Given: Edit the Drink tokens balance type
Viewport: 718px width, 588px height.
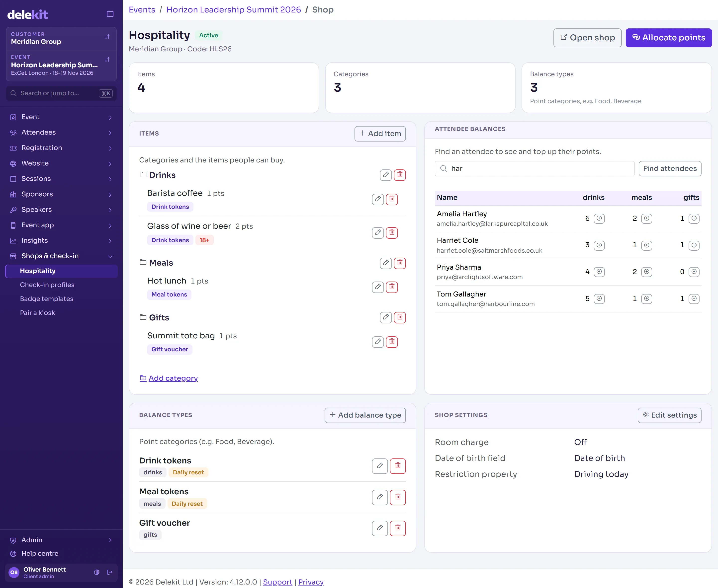Looking at the screenshot, I should [380, 466].
